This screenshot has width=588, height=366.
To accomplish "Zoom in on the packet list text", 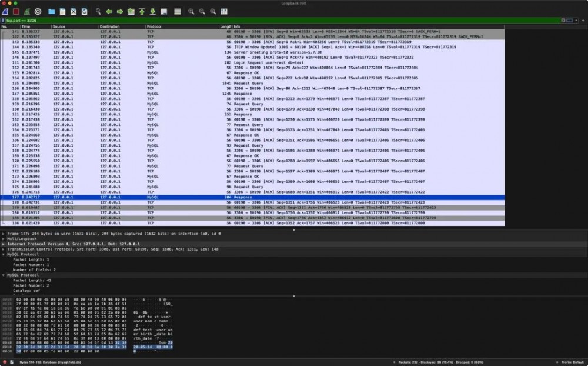I will coord(191,12).
